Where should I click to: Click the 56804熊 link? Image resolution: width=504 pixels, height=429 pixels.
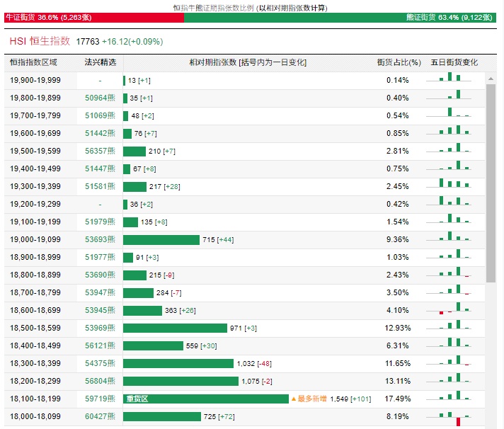pos(99,382)
